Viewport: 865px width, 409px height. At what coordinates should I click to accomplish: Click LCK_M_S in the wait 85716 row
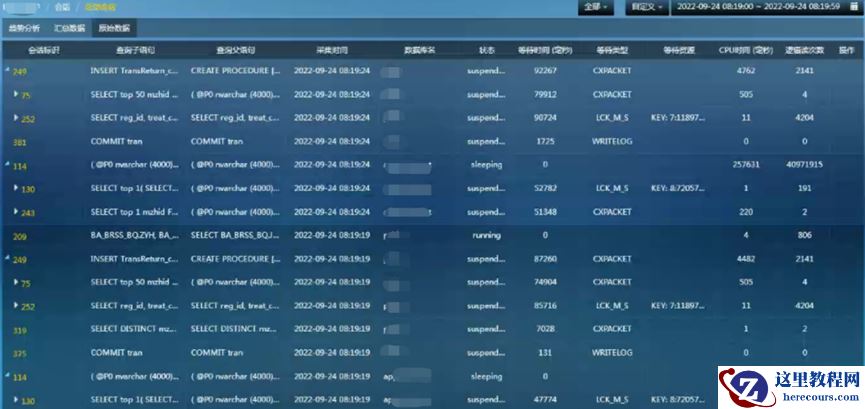coord(612,306)
